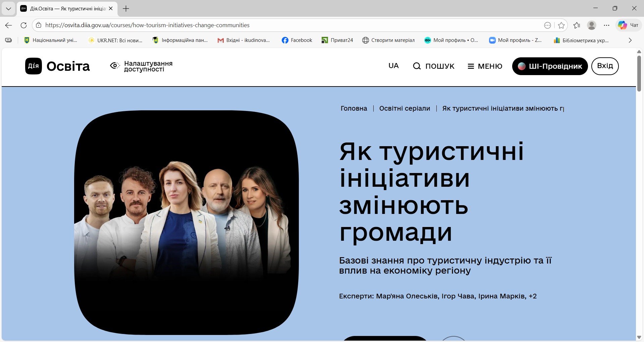
Task: Open the Gmail Вхідні bookmark
Action: pos(244,40)
